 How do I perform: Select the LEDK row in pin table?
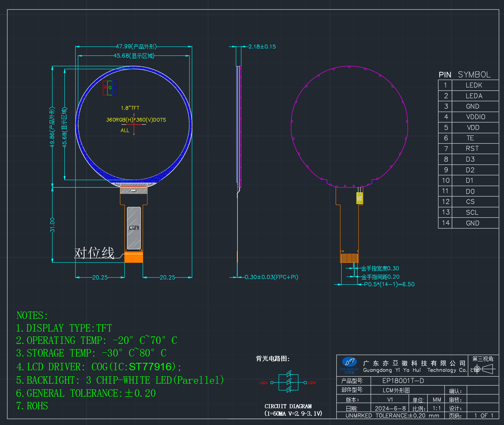click(x=468, y=85)
